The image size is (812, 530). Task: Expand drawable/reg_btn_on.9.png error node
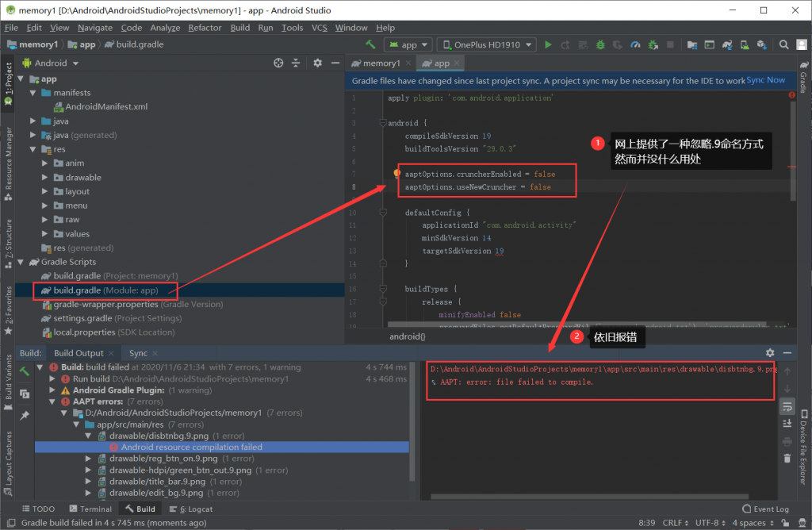(x=89, y=459)
